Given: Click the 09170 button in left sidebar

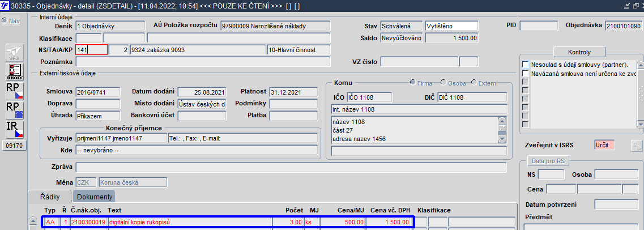Looking at the screenshot, I should pyautogui.click(x=14, y=146).
